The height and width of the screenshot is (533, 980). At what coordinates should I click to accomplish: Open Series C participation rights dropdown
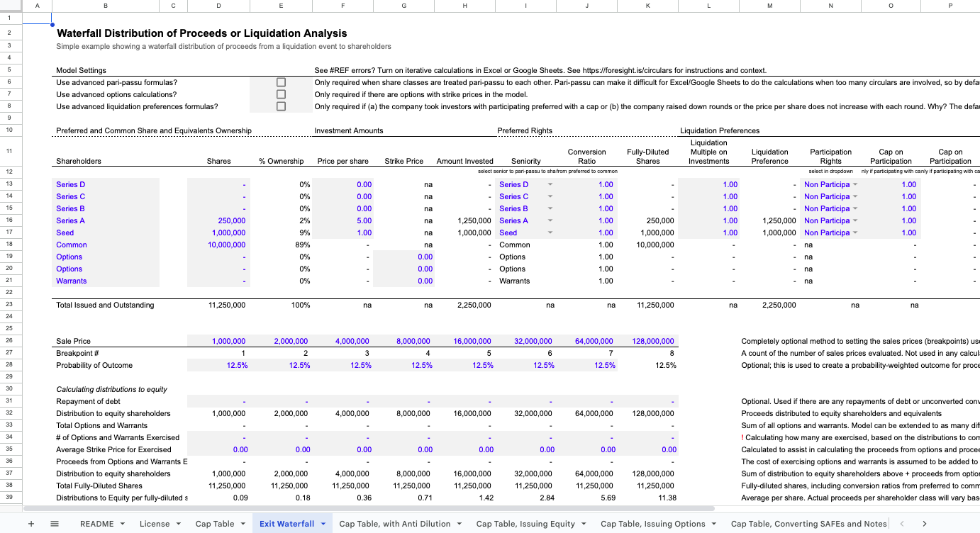854,196
